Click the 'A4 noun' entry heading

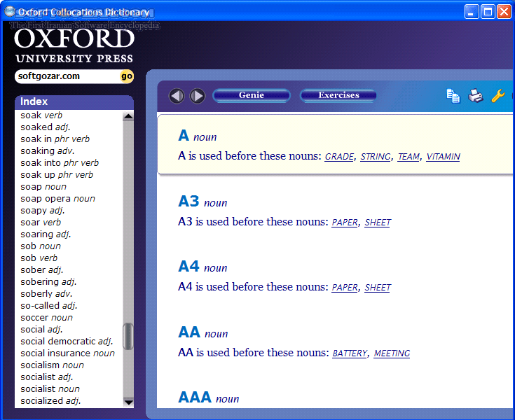coord(202,267)
